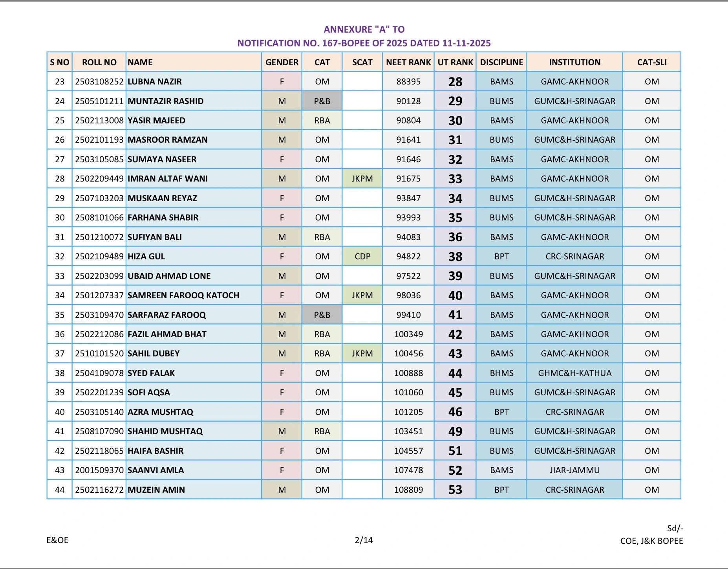Click the COE, J&K BOPEE signature text

[x=651, y=541]
